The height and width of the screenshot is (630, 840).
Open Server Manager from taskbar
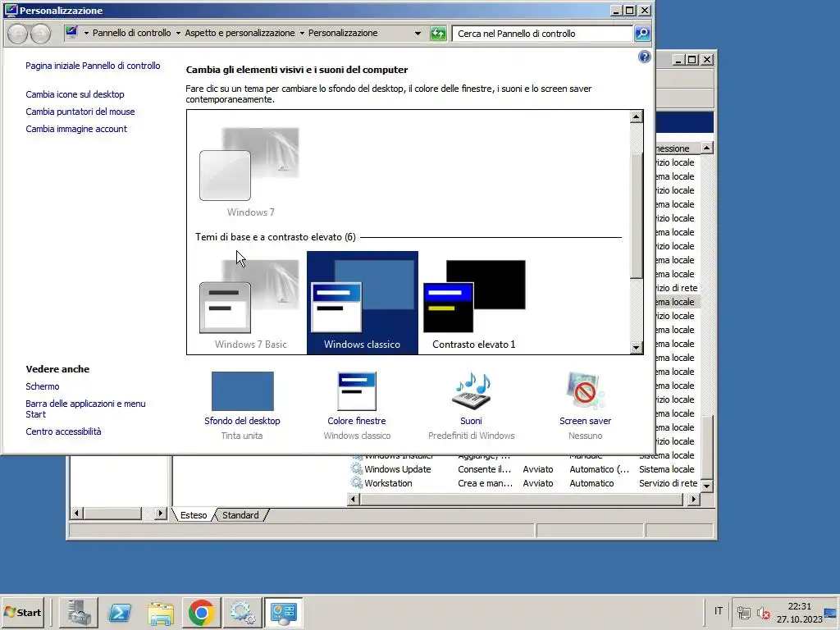point(79,612)
